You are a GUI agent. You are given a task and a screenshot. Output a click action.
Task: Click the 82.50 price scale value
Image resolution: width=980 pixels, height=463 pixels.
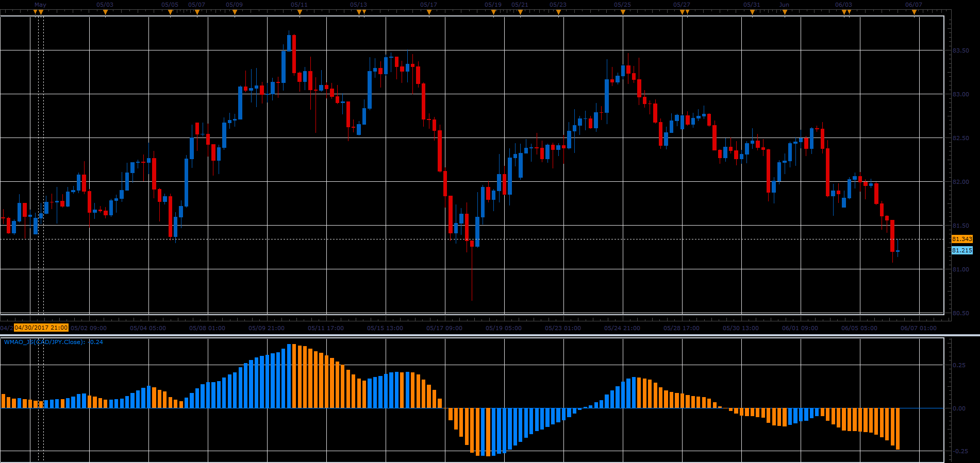coord(961,138)
